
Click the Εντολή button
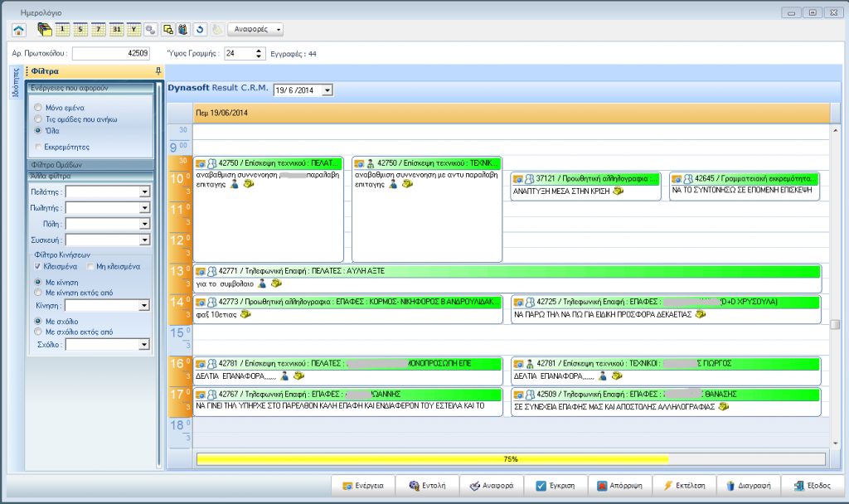[427, 486]
